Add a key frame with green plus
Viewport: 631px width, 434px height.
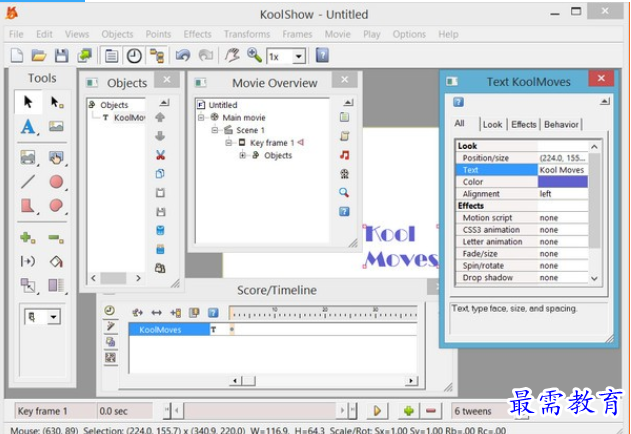[408, 411]
